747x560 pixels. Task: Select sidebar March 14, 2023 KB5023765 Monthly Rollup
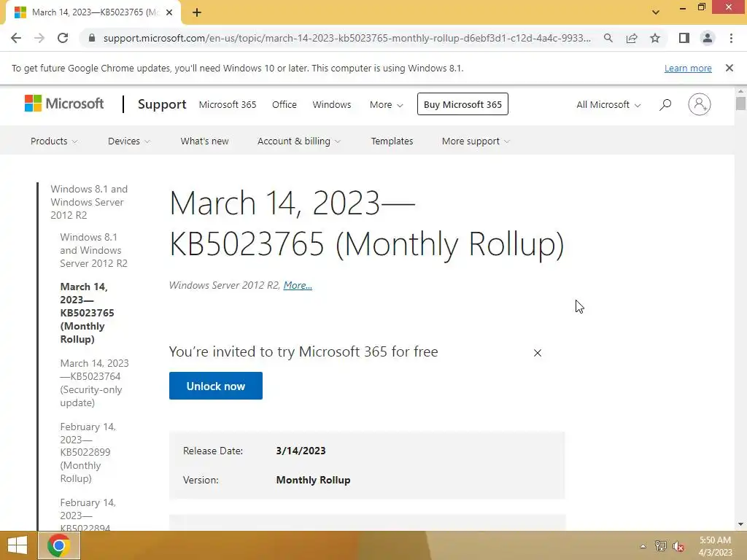coord(88,313)
